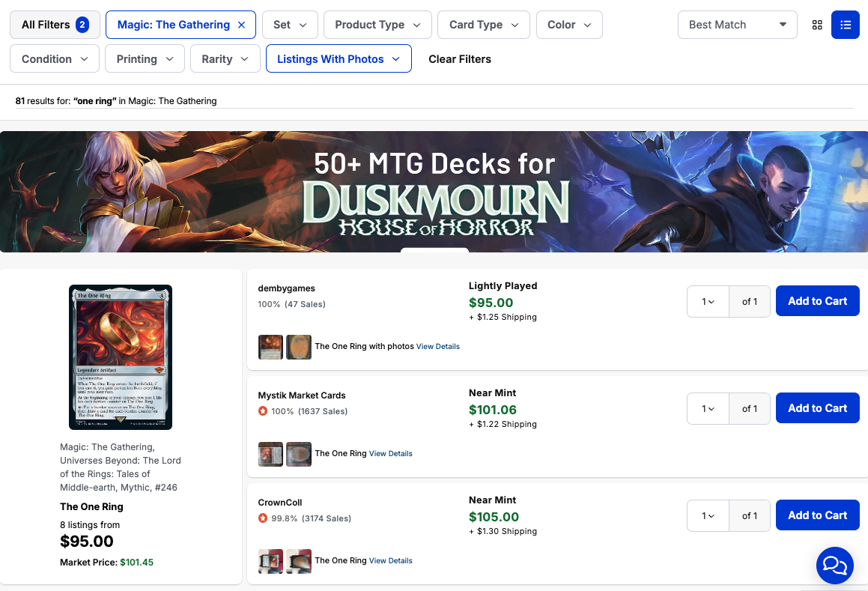The image size is (868, 591).
Task: Switch to list view layout
Action: click(846, 25)
